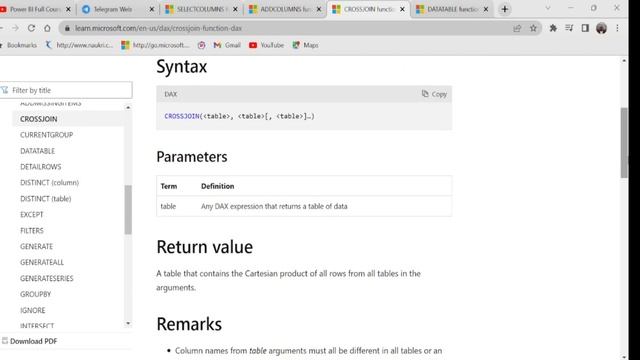Screen dimensions: 640x360
Task: Click the Definition column header
Action: point(218,186)
